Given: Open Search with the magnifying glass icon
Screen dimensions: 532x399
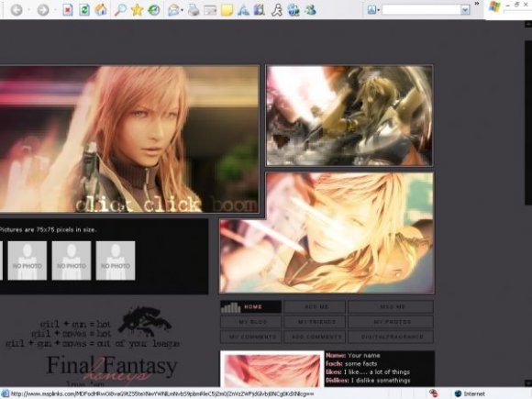Looking at the screenshot, I should point(120,10).
